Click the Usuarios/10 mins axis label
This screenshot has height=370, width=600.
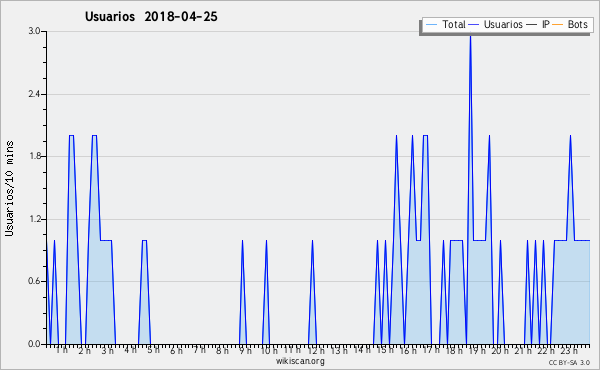point(9,188)
